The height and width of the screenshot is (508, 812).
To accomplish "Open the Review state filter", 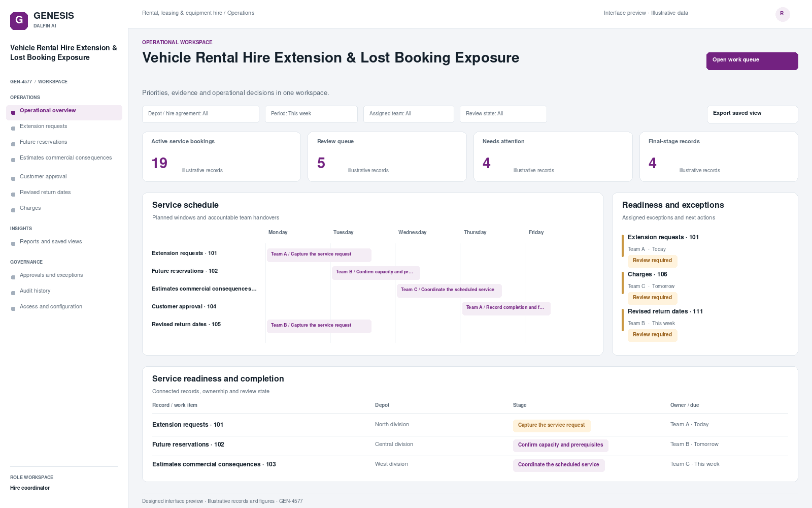I will pos(503,114).
